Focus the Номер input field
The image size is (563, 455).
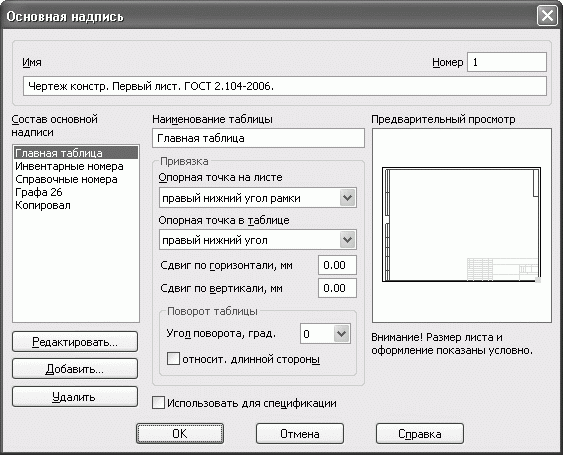(507, 62)
